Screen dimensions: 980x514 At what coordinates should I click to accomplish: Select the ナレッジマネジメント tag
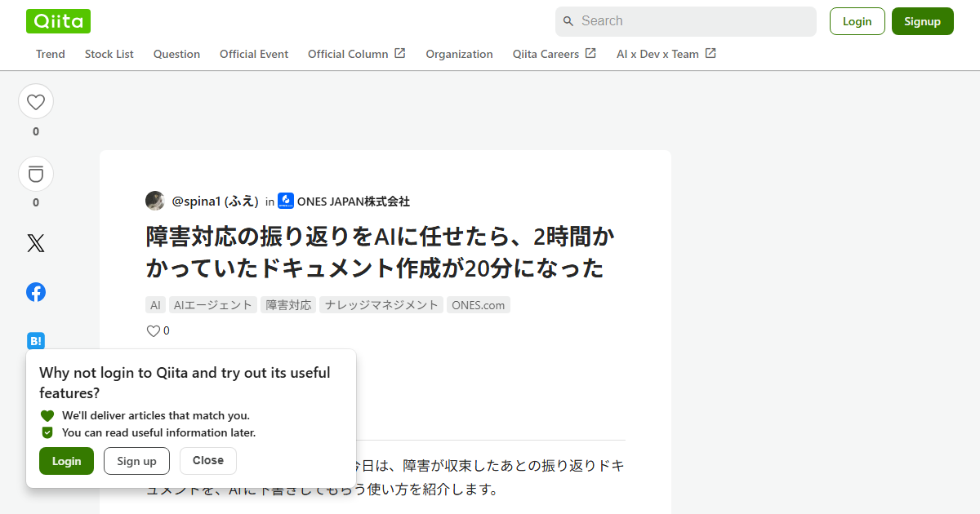click(x=381, y=305)
